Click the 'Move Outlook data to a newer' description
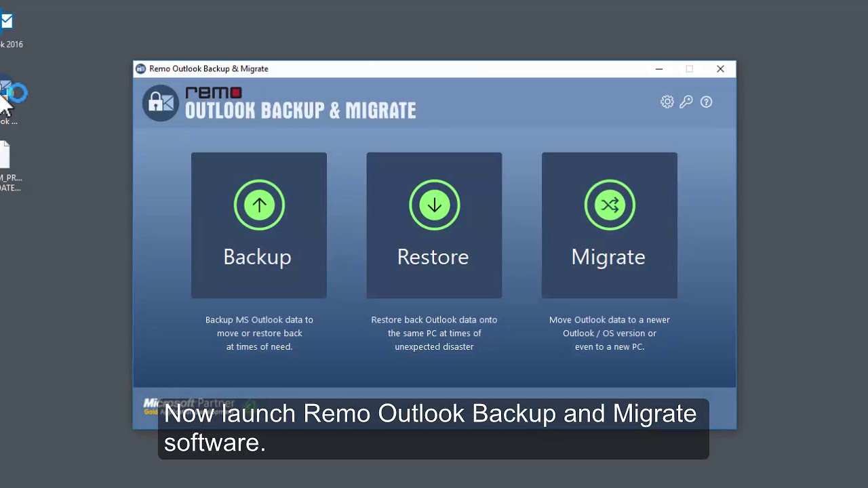The image size is (868, 488). [x=609, y=333]
